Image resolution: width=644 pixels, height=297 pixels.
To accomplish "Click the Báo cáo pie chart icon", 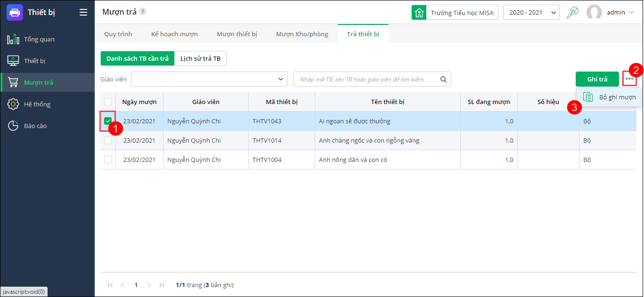I will pos(13,126).
